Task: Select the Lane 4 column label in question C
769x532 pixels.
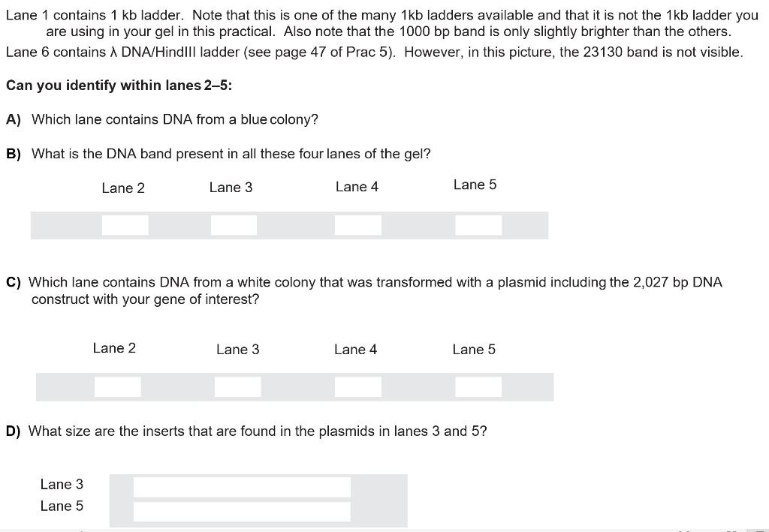Action: click(x=356, y=349)
